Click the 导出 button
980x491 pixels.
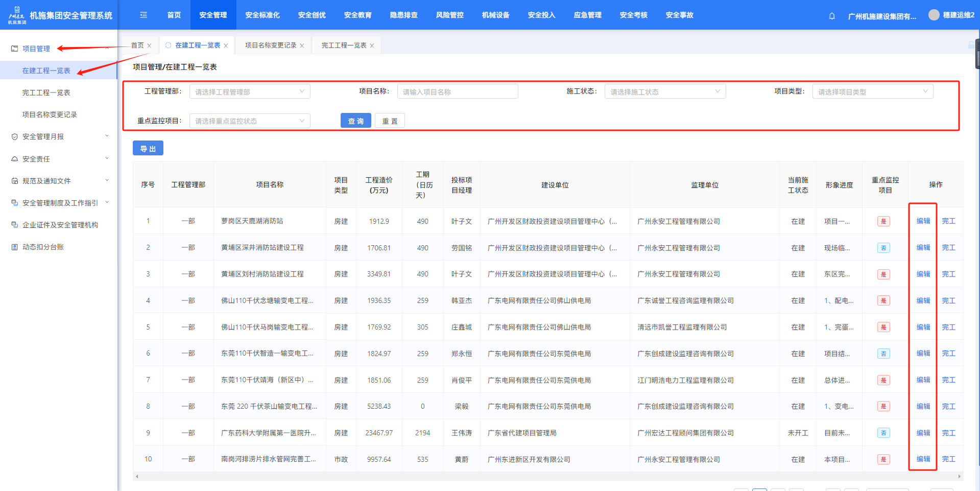coord(148,149)
